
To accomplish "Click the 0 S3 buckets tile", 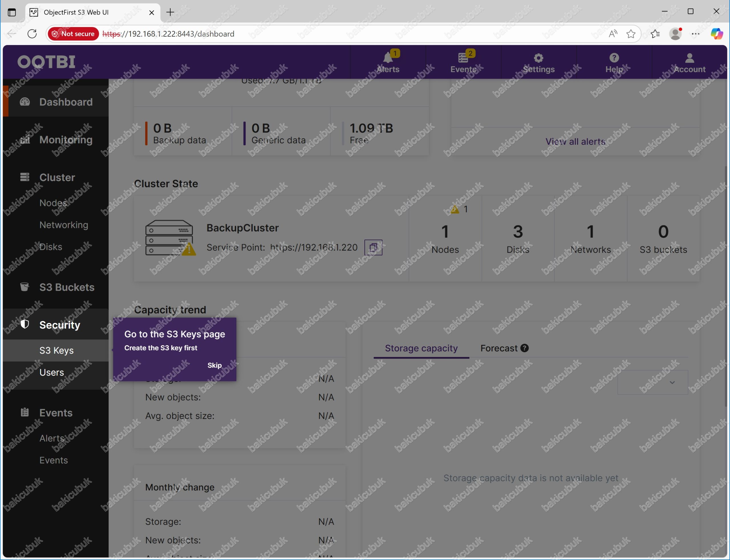I will click(663, 239).
